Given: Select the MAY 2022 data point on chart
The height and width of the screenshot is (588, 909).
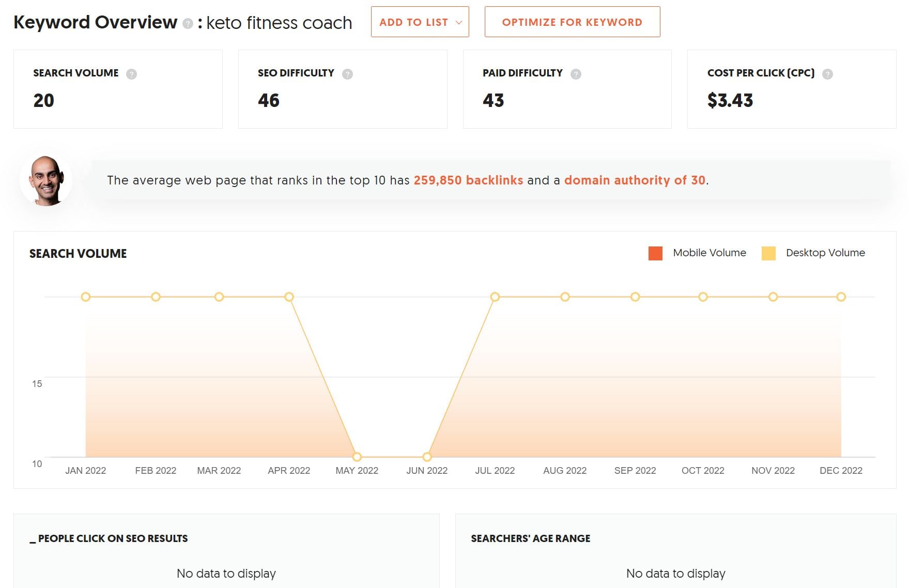Looking at the screenshot, I should click(357, 457).
